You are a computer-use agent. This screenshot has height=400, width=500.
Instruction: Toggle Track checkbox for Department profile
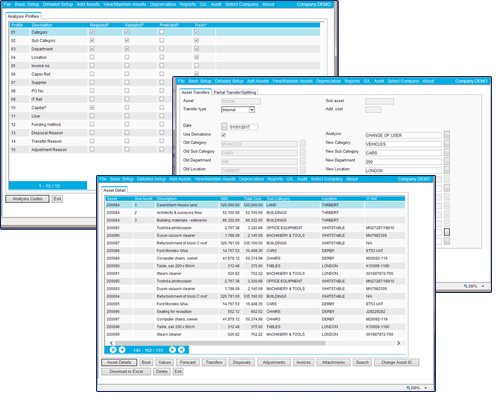click(197, 49)
